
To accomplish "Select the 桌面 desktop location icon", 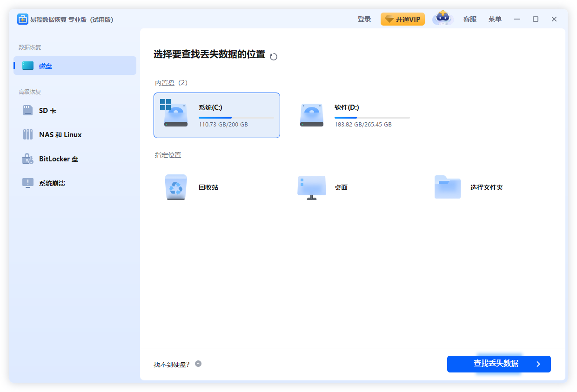I will 311,187.
